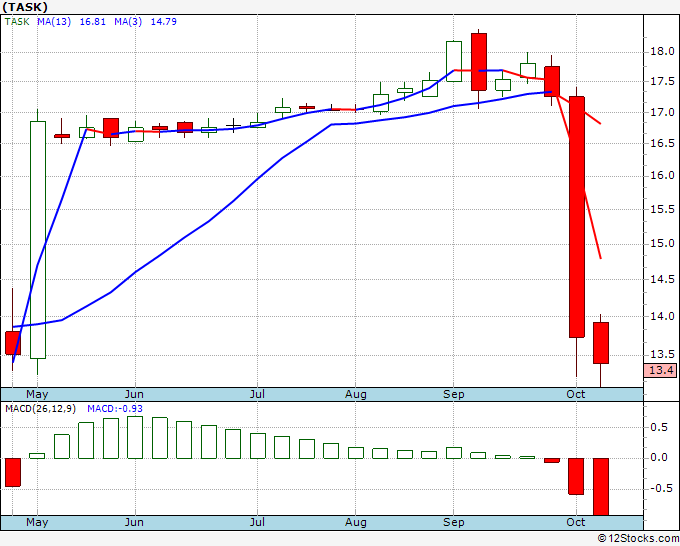680x546 pixels.
Task: Select the MA(13) value 16.81
Action: point(92,22)
